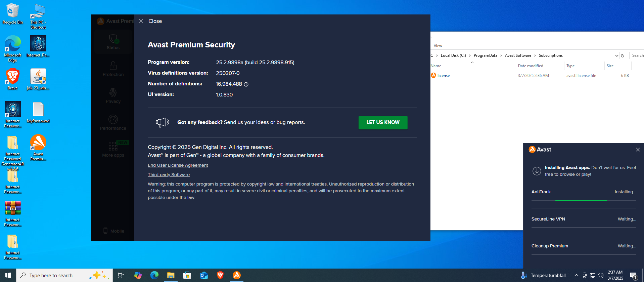644x282 pixels.
Task: Click the LET US KNOW button
Action: [x=383, y=122]
